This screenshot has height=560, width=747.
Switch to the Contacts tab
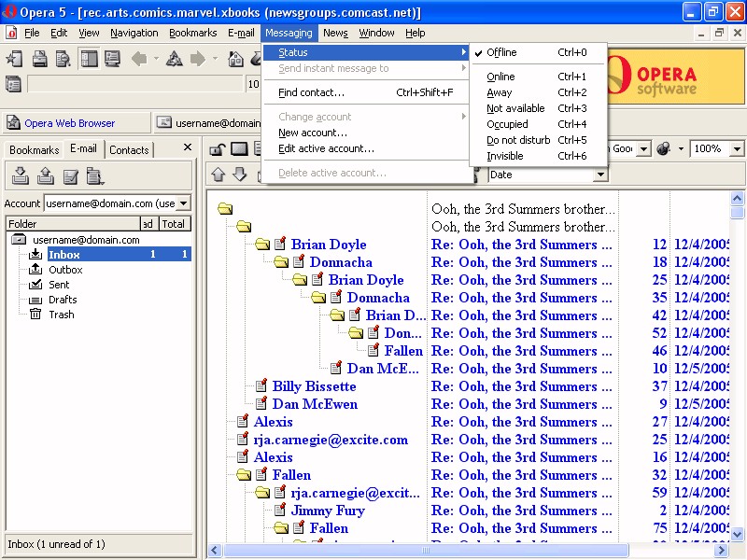pos(129,150)
